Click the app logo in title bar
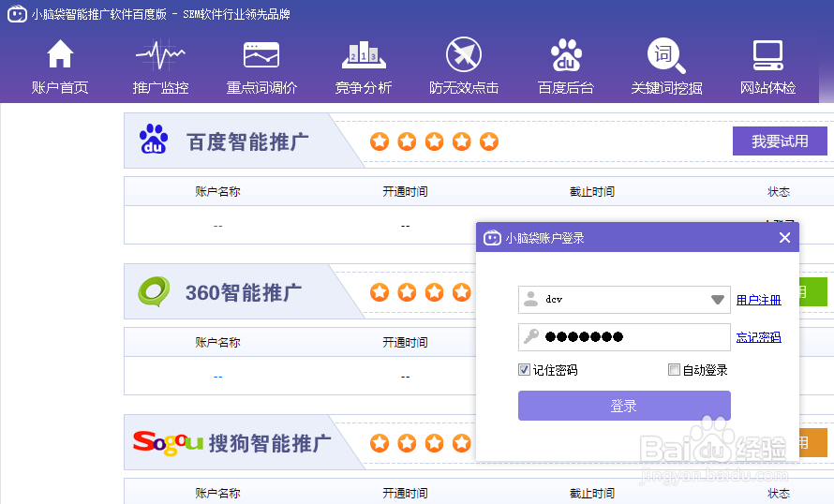834x504 pixels. click(17, 14)
